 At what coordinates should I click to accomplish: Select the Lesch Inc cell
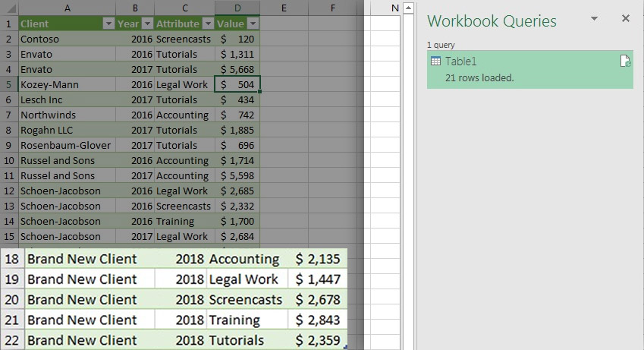67,100
